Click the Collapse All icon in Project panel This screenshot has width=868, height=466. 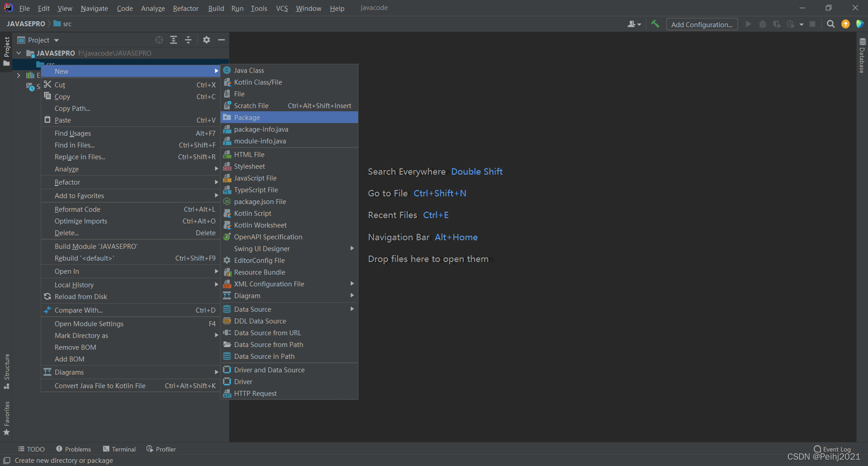tap(189, 40)
